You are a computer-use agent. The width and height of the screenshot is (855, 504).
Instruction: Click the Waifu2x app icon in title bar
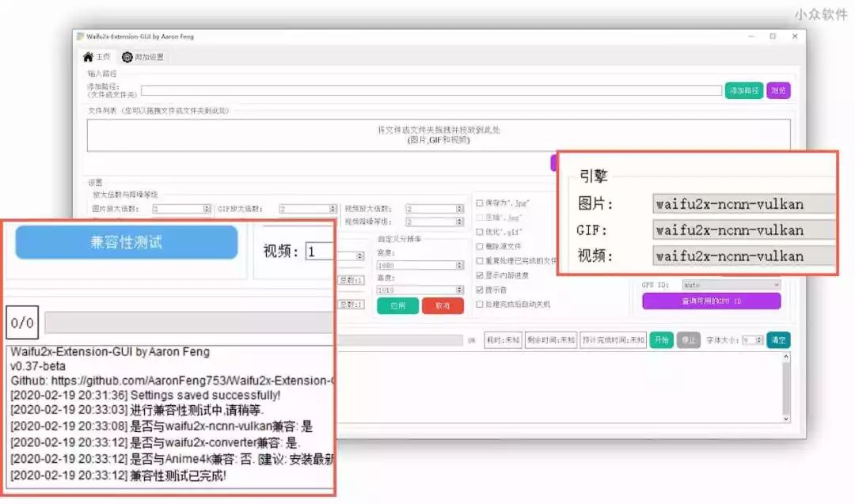pyautogui.click(x=80, y=36)
